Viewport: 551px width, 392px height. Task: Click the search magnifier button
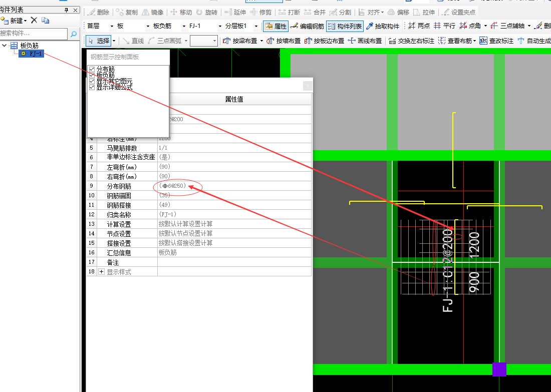[74, 34]
